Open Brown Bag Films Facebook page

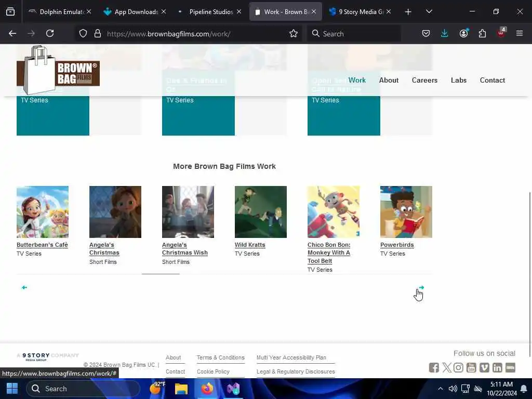point(434,367)
